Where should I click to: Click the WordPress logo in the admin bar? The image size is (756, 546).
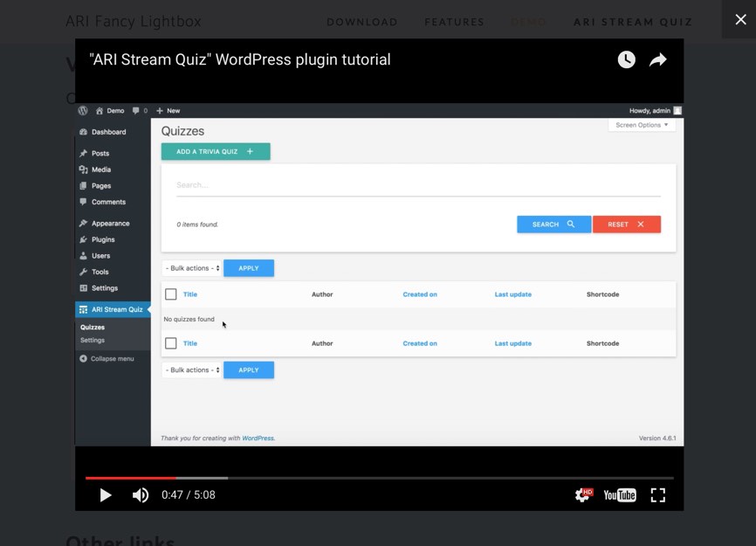tap(83, 110)
